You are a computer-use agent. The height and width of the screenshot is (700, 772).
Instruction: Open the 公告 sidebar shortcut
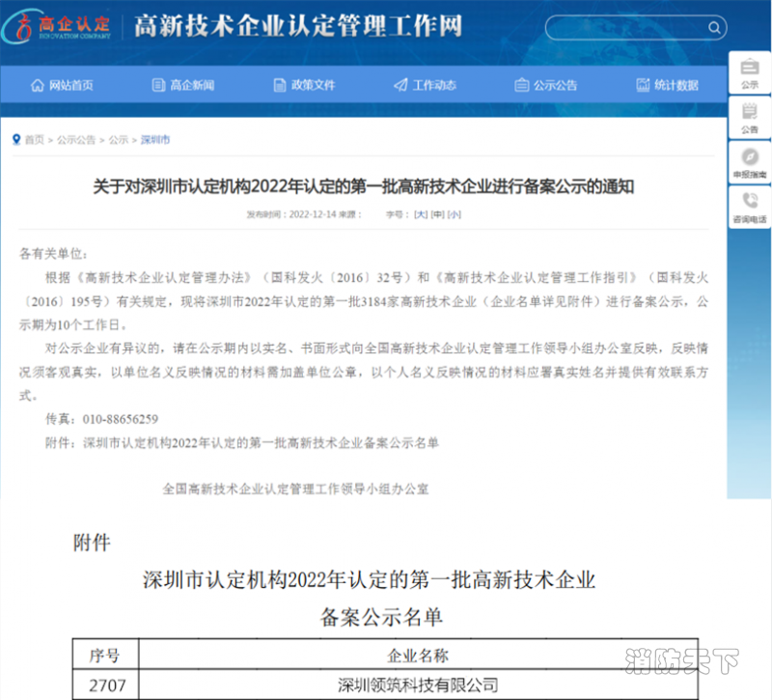tap(750, 118)
